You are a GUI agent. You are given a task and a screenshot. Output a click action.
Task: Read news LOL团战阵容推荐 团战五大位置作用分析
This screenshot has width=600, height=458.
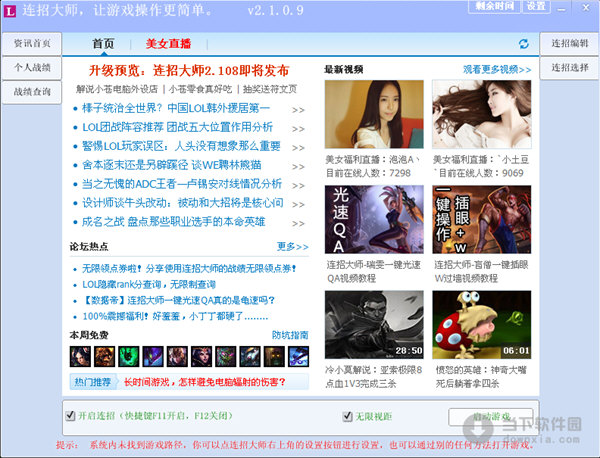[x=177, y=127]
